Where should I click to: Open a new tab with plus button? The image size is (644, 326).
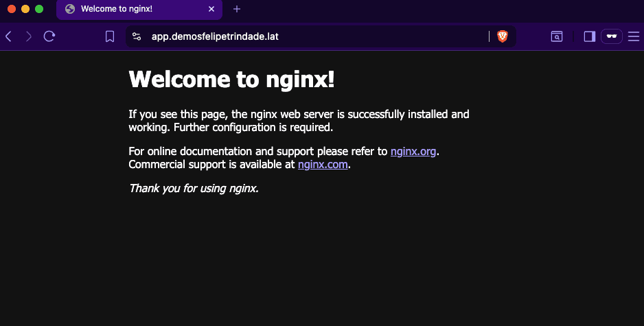point(237,9)
